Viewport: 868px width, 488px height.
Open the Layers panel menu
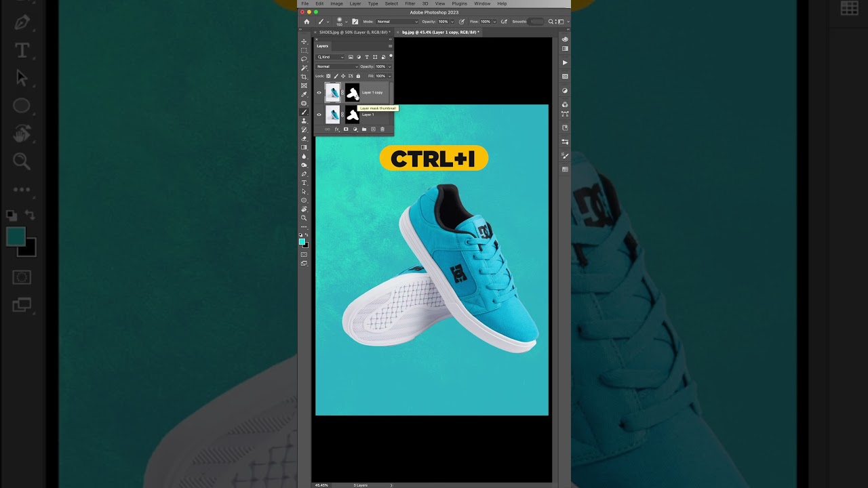pos(390,46)
